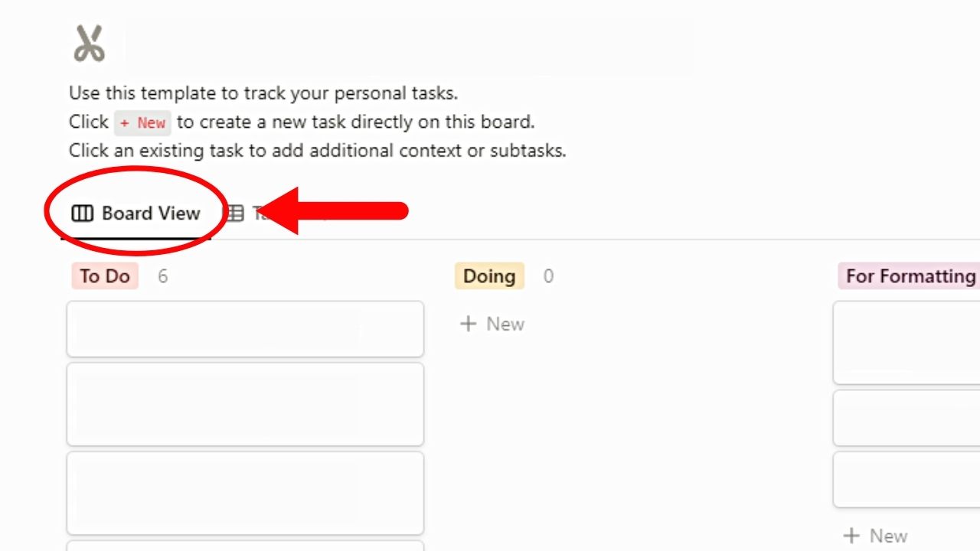This screenshot has height=551, width=980.
Task: Select the Doing column status tag
Action: pyautogui.click(x=488, y=276)
